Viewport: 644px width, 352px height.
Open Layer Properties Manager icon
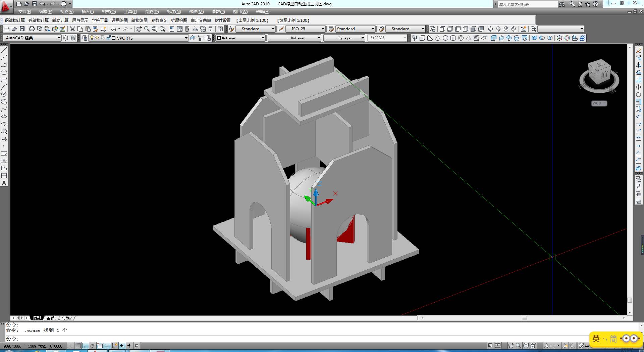pos(84,38)
